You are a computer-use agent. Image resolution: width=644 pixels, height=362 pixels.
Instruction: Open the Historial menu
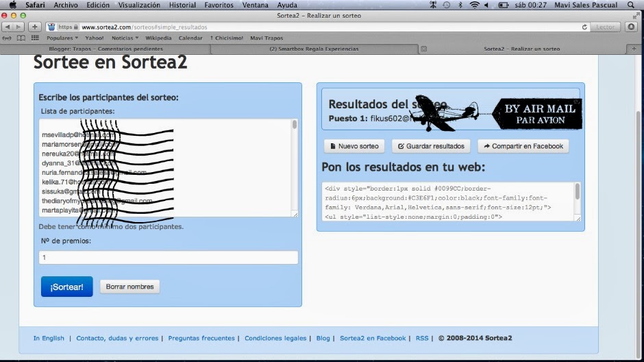[182, 5]
